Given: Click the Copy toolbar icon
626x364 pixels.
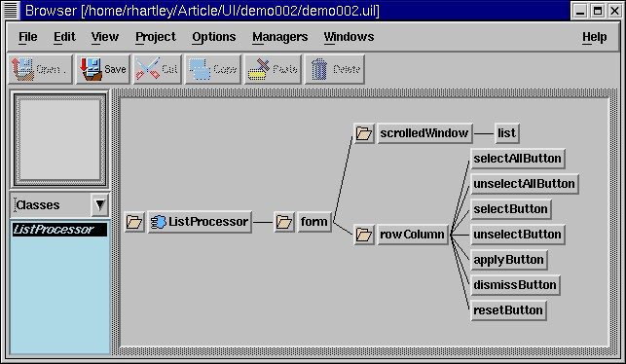Looking at the screenshot, I should pyautogui.click(x=200, y=69).
